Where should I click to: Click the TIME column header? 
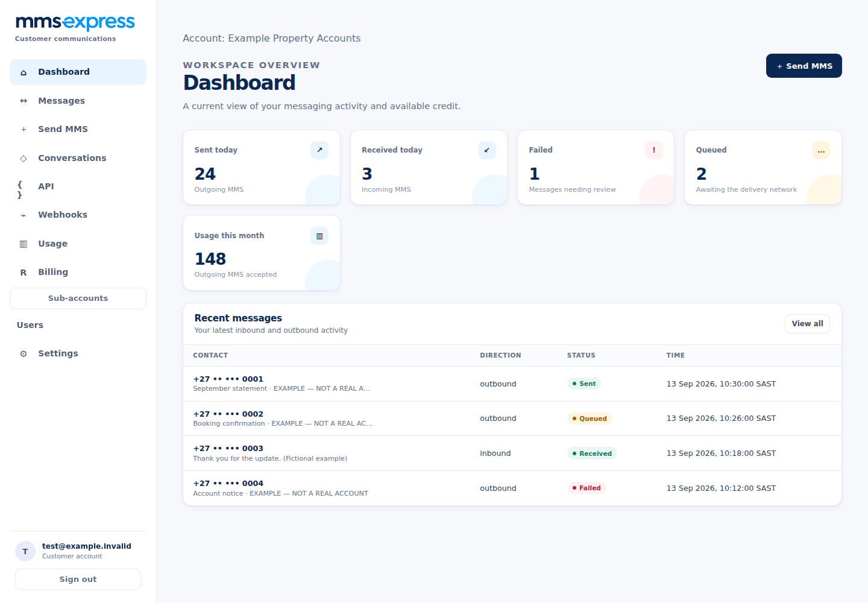pos(676,355)
